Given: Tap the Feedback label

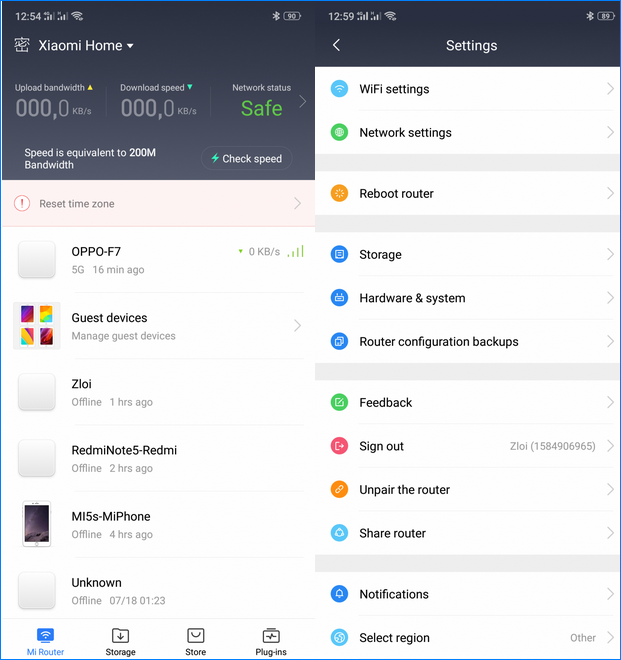Looking at the screenshot, I should (x=385, y=402).
